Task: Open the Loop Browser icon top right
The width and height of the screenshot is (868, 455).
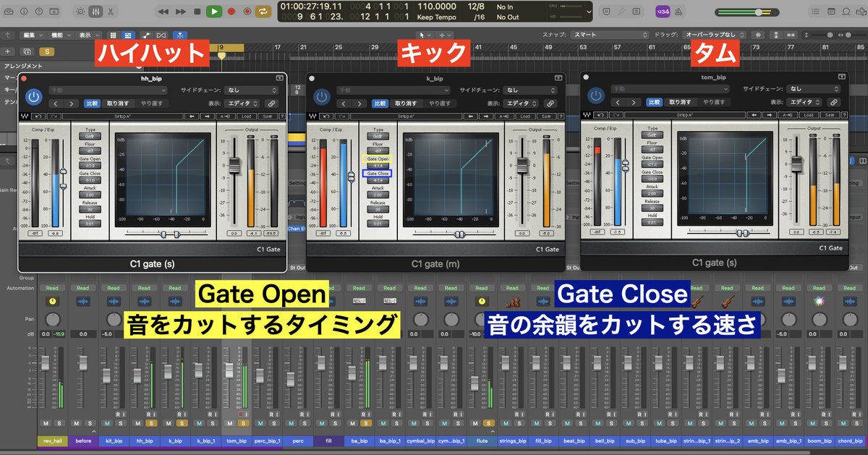Action: click(846, 12)
